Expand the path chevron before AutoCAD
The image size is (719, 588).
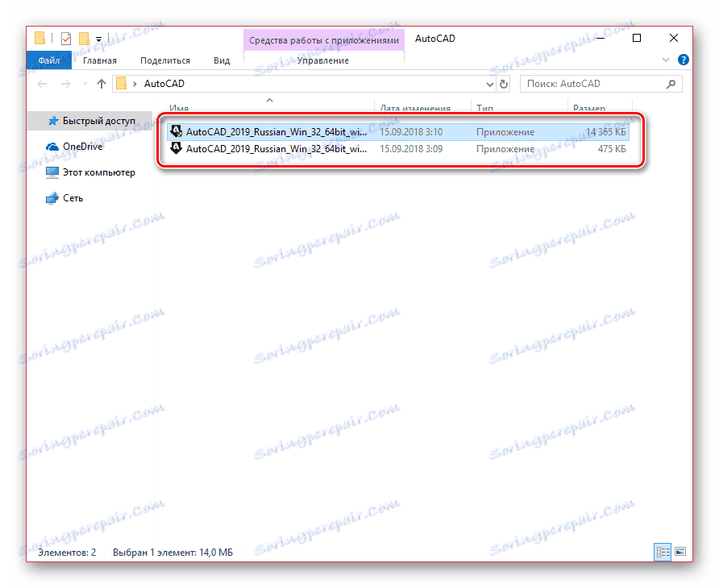click(135, 84)
